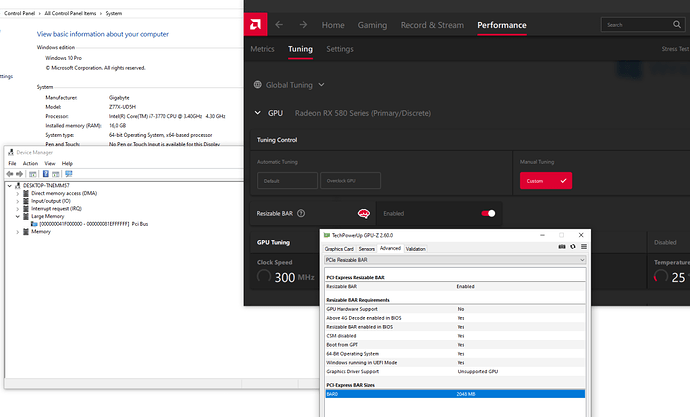Click the red brain icon next to Resizable BAR
Viewport: 690px width, 417px height.
click(x=364, y=214)
